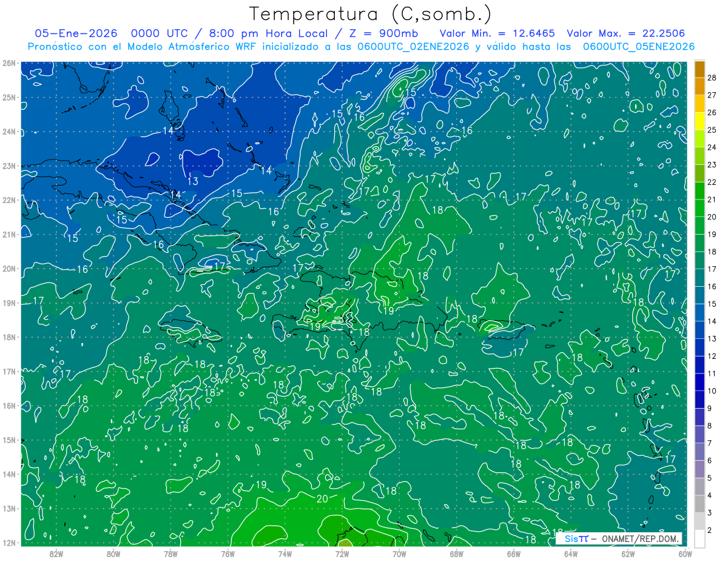Click the "22N" latitude axis label
The height and width of the screenshot is (562, 728).
point(8,200)
